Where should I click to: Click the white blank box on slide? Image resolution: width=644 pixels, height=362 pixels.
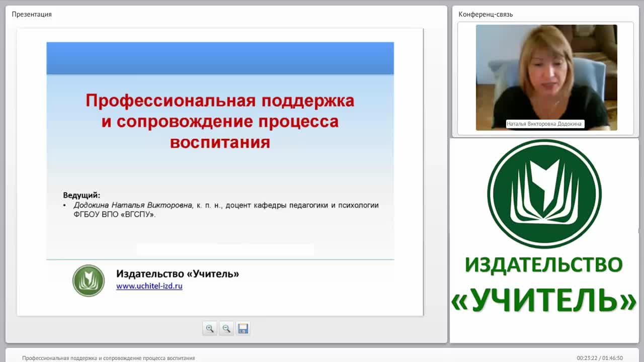tap(225, 250)
